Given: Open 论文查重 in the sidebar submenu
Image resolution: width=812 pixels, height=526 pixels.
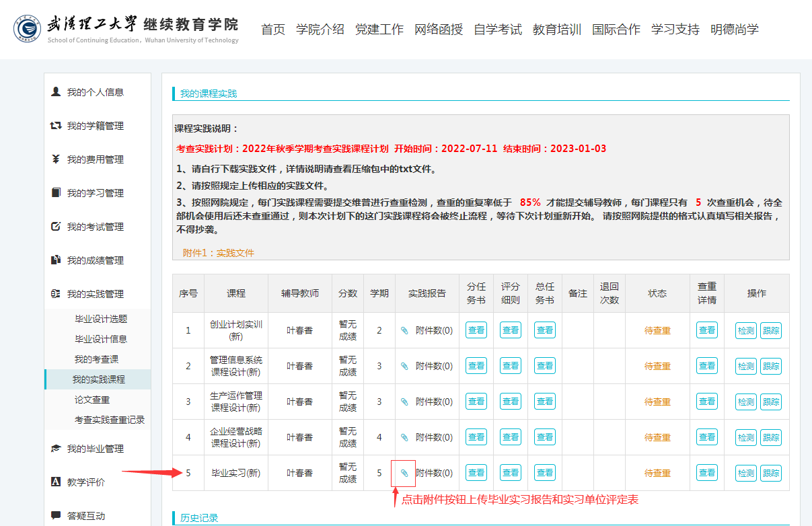Looking at the screenshot, I should click(x=92, y=400).
